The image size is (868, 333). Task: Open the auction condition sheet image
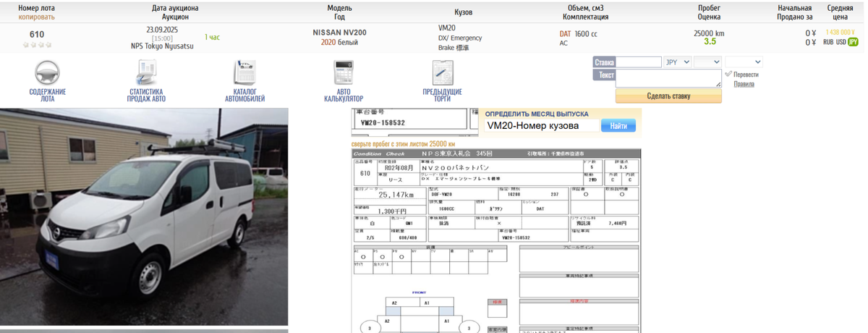click(496, 240)
